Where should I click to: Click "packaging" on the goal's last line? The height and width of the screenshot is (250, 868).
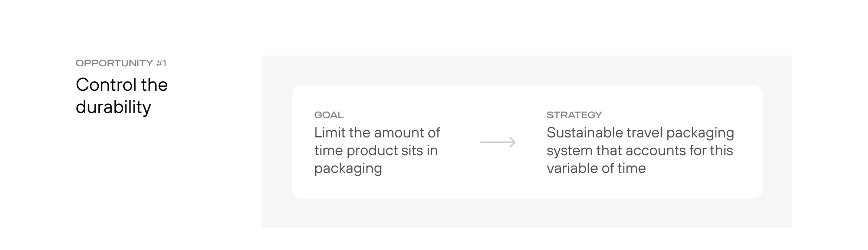pyautogui.click(x=348, y=169)
